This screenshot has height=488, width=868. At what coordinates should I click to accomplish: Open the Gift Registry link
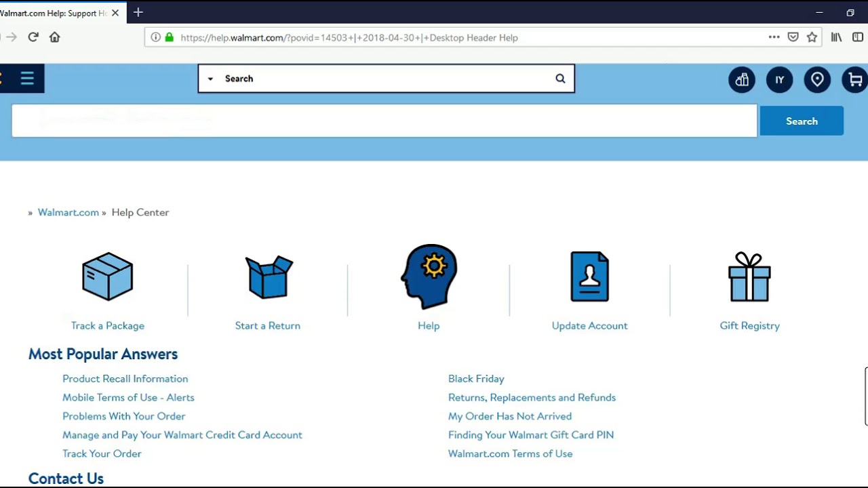[750, 325]
